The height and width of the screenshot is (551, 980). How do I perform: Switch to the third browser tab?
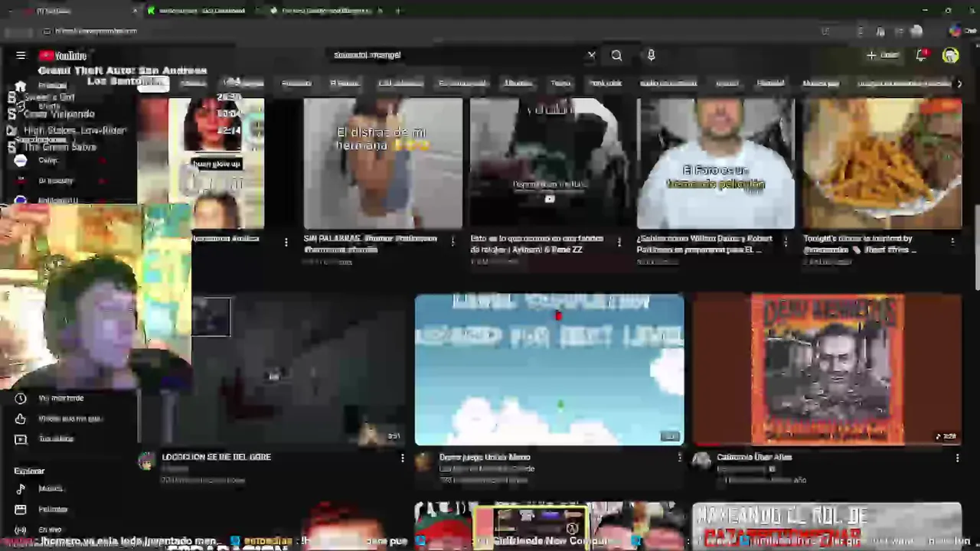(325, 11)
